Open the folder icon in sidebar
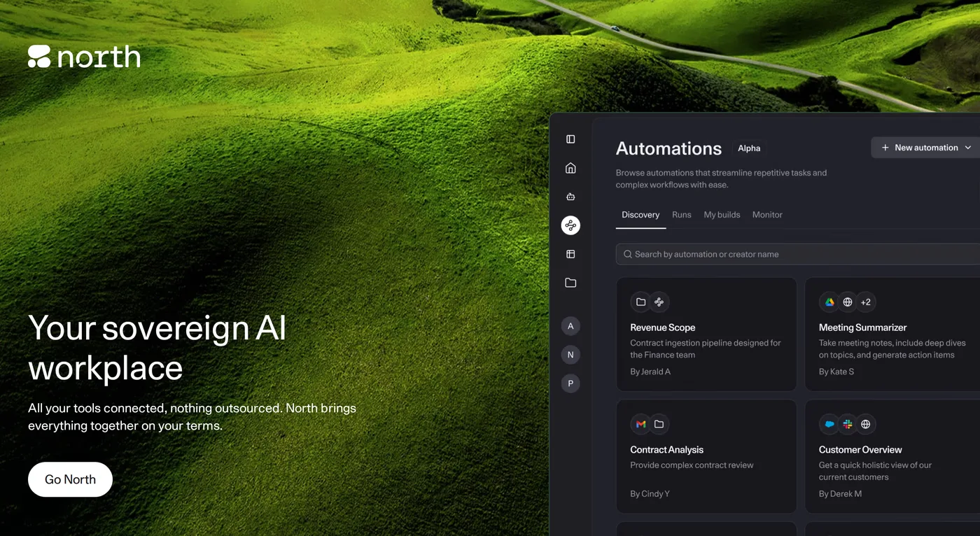The height and width of the screenshot is (536, 980). pyautogui.click(x=570, y=283)
